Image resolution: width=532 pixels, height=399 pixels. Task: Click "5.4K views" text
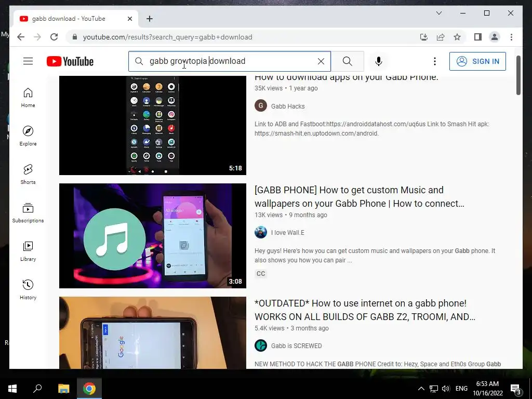coord(270,328)
